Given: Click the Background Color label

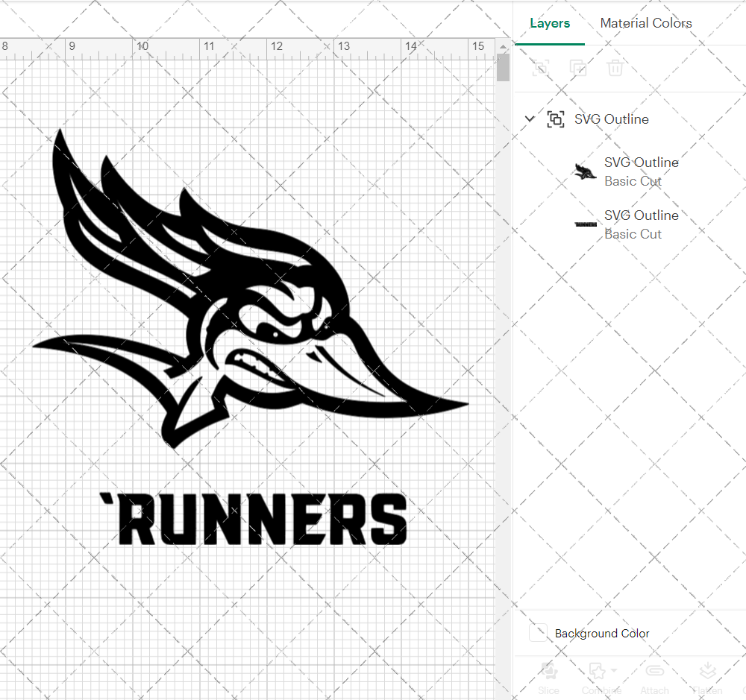Looking at the screenshot, I should [602, 634].
